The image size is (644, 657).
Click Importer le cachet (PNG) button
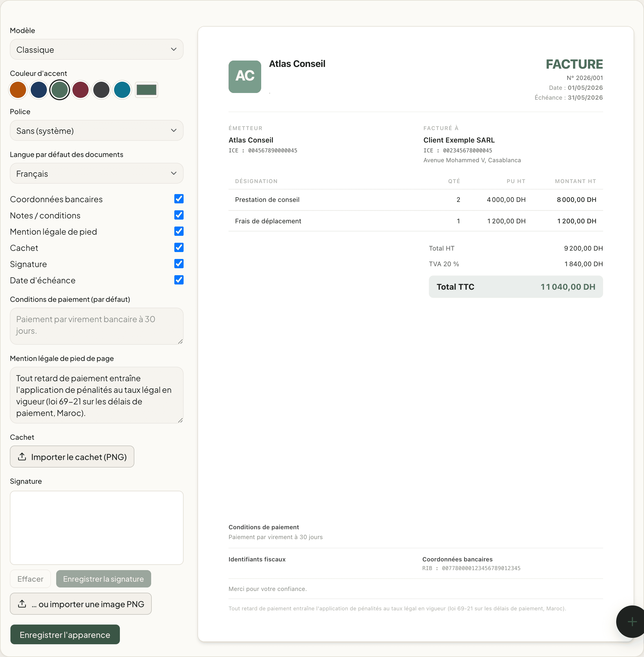[x=72, y=457]
